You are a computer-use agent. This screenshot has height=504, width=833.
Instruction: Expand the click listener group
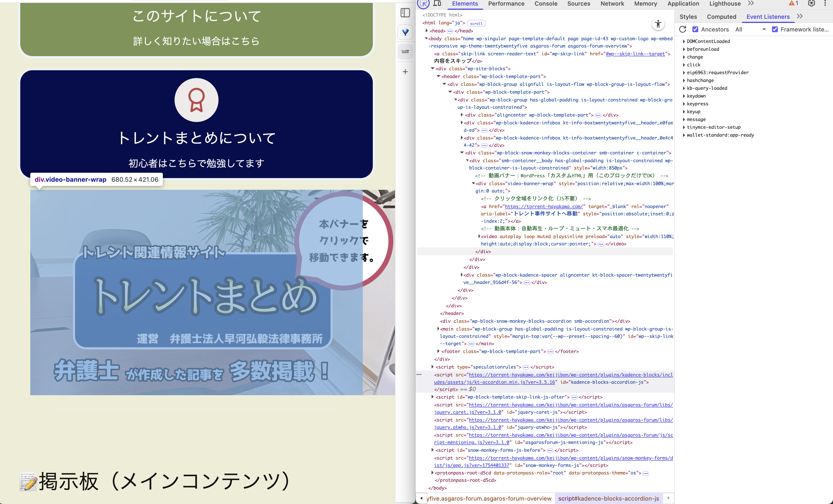pos(684,64)
